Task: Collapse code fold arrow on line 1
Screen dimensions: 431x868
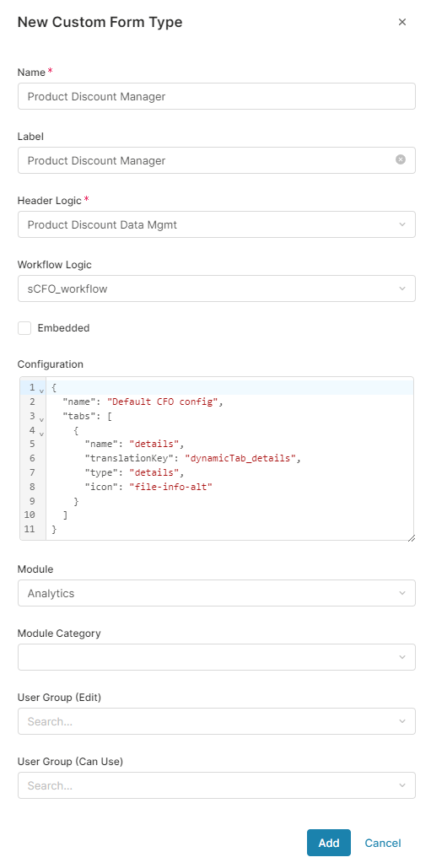Action: 41,390
